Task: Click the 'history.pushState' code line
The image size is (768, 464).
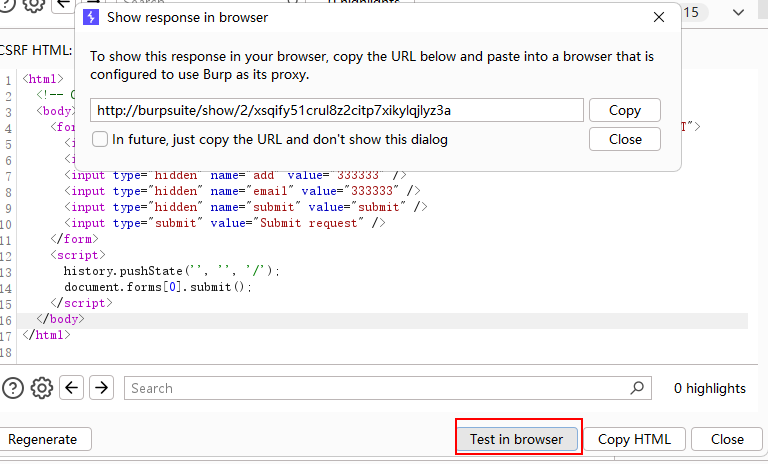Action: tap(171, 271)
